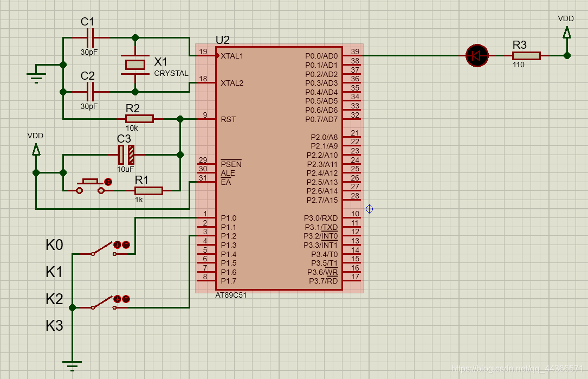Select the LED diode on P0.0
This screenshot has width=588, height=379.
click(x=477, y=55)
